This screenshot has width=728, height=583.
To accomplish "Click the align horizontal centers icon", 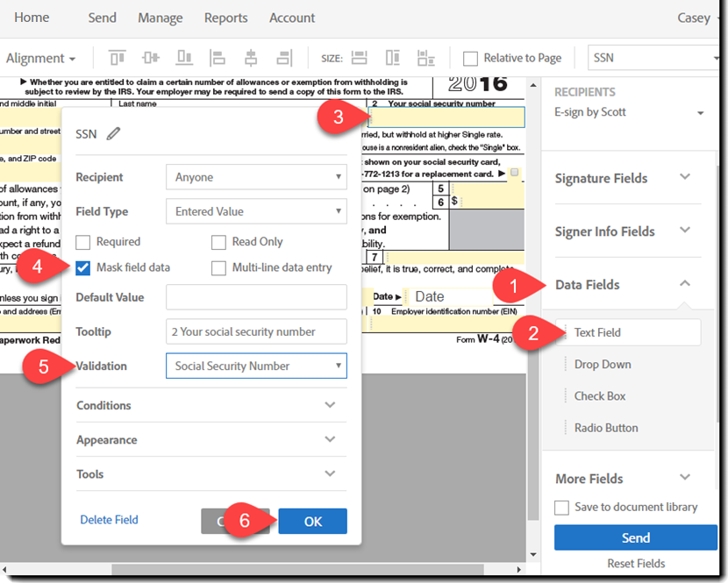I will 251,58.
